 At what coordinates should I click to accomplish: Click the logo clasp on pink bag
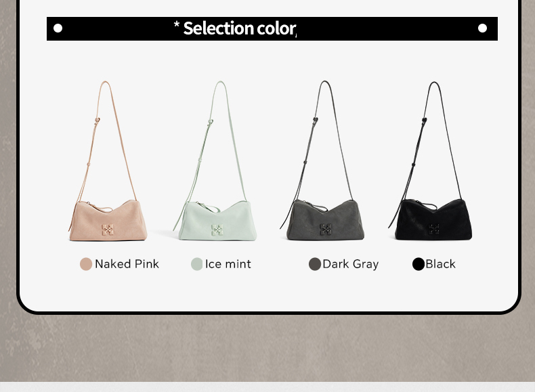(108, 230)
